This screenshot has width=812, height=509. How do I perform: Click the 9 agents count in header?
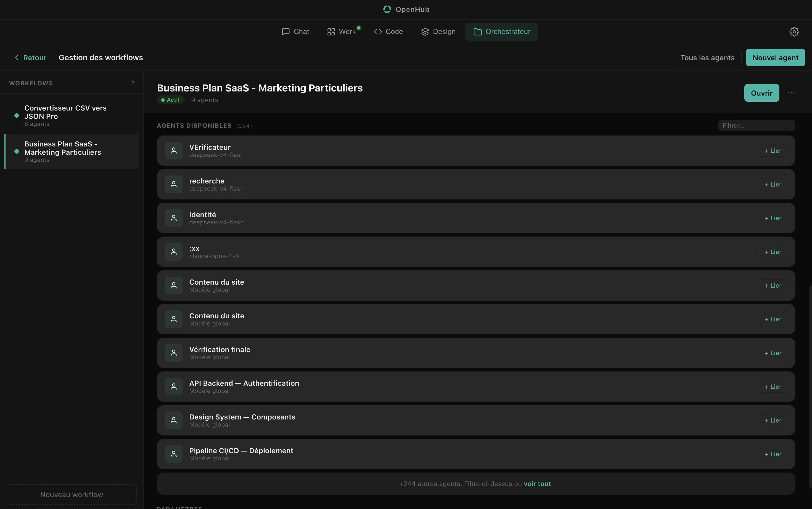click(x=204, y=100)
